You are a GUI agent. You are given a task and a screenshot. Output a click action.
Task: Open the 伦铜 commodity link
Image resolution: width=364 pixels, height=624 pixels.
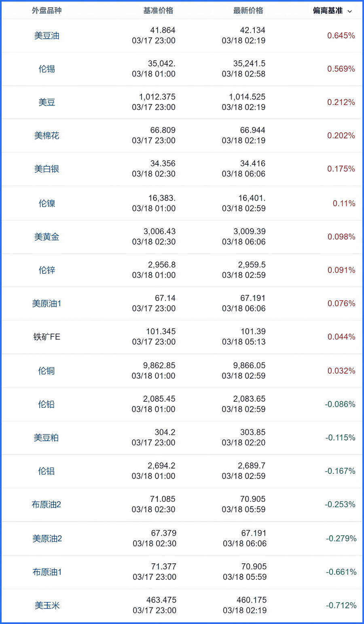click(47, 371)
